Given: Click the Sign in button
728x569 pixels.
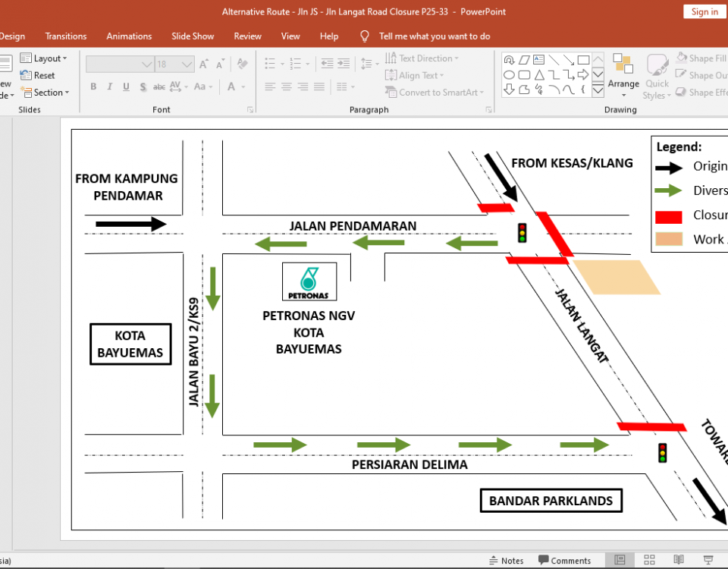Looking at the screenshot, I should pos(704,11).
